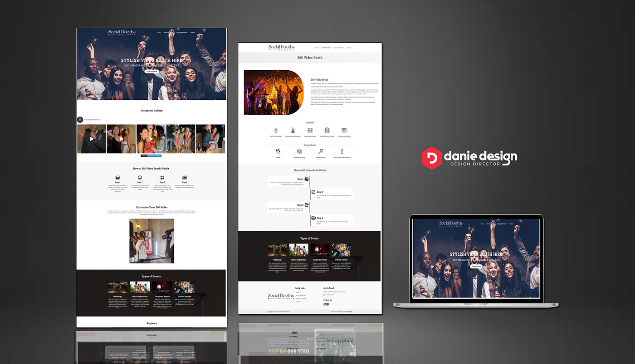
Task: Open Private Parties thumbnail in left homepage mockup
Action: [x=184, y=287]
